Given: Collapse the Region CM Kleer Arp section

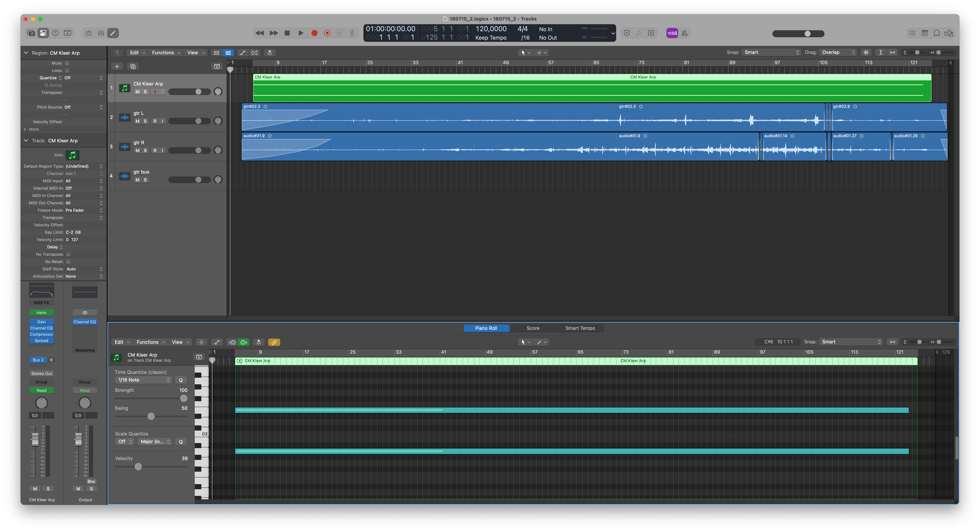Looking at the screenshot, I should pos(26,53).
